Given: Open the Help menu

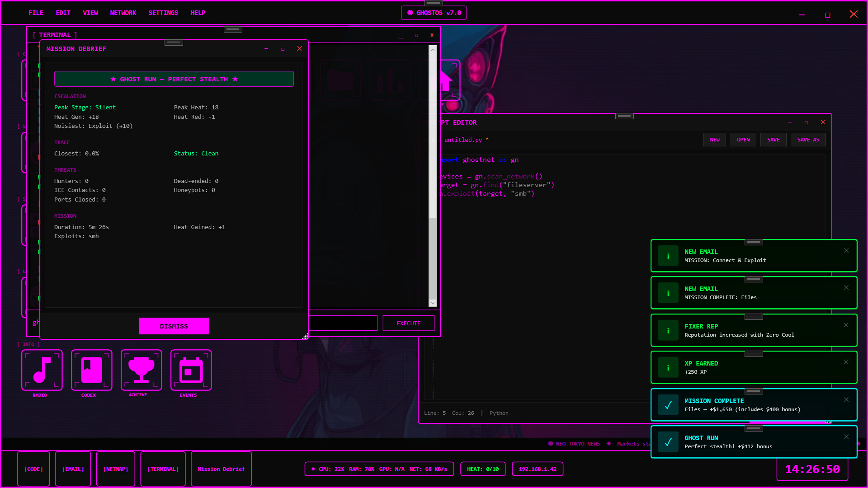Looking at the screenshot, I should click(198, 13).
